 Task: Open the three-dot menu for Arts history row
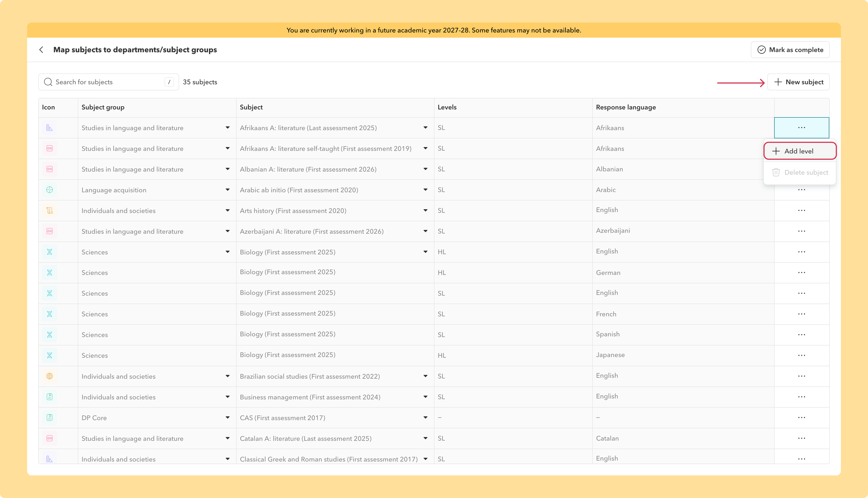pos(802,210)
